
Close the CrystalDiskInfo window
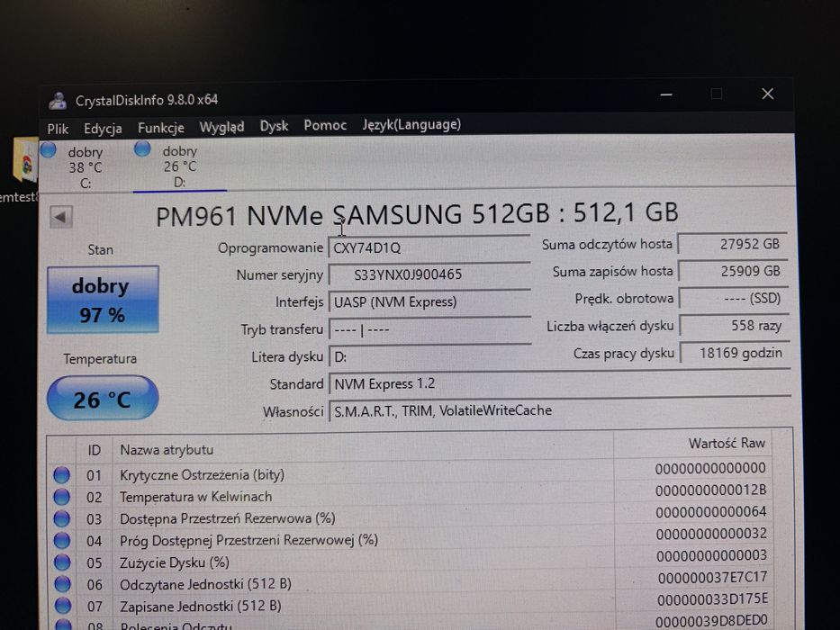point(767,94)
